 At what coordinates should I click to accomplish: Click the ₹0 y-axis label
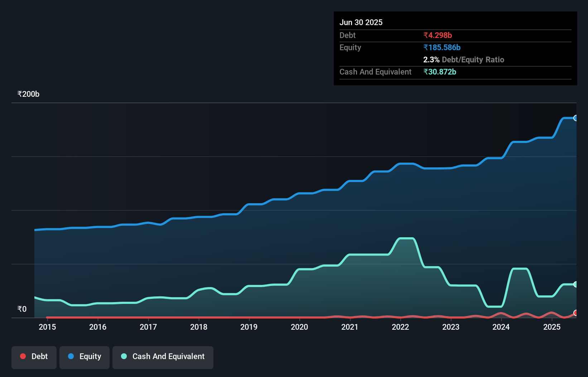point(22,309)
